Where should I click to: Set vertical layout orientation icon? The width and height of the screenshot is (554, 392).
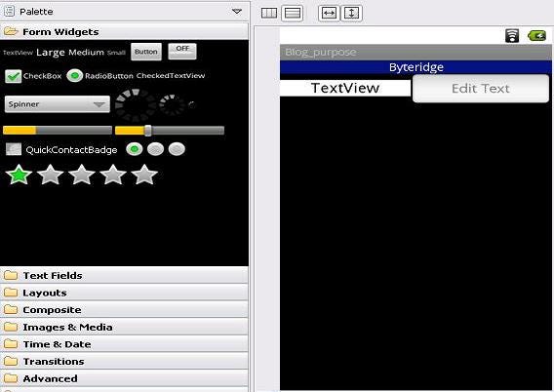(x=293, y=13)
